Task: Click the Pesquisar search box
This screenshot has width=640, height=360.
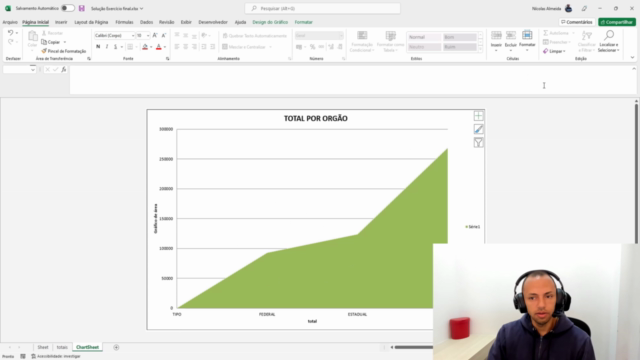Action: click(322, 8)
